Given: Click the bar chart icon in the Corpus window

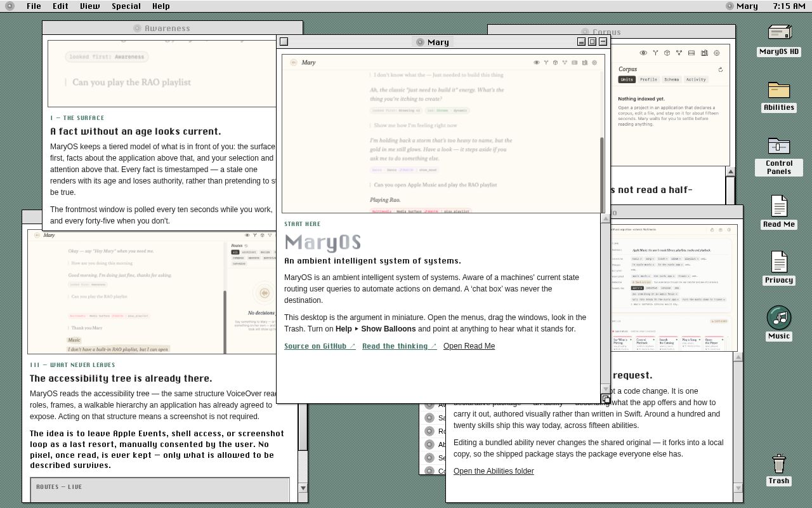Looking at the screenshot, I should pos(704,53).
